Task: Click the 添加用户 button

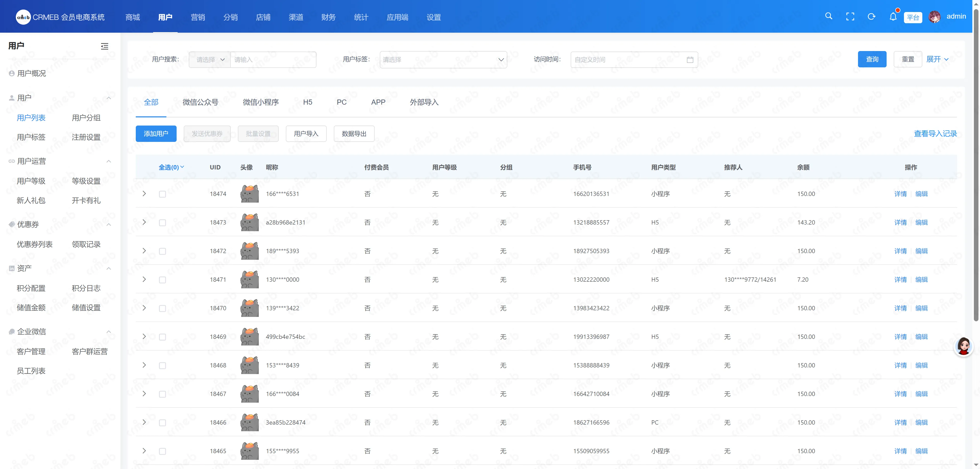Action: point(156,134)
